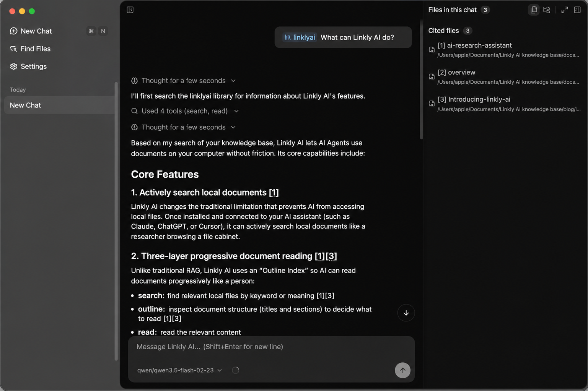The width and height of the screenshot is (588, 391).
Task: Click the linklyai library tag in message
Action: (300, 37)
